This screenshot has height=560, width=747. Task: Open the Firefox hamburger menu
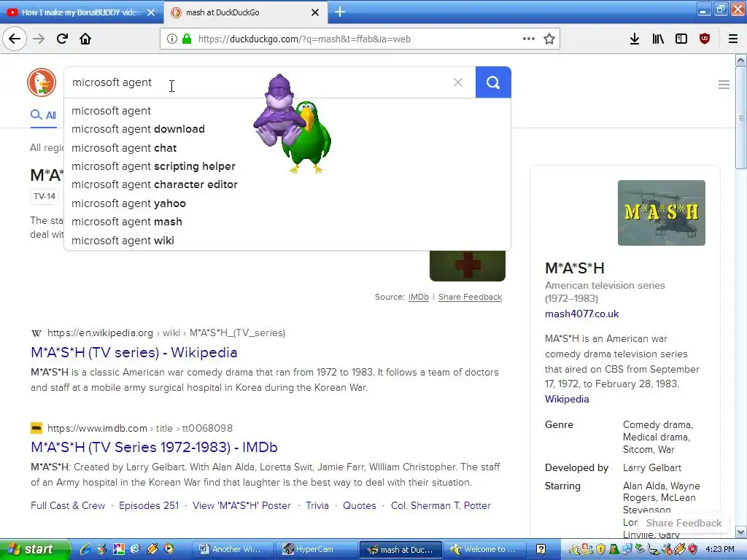point(732,39)
